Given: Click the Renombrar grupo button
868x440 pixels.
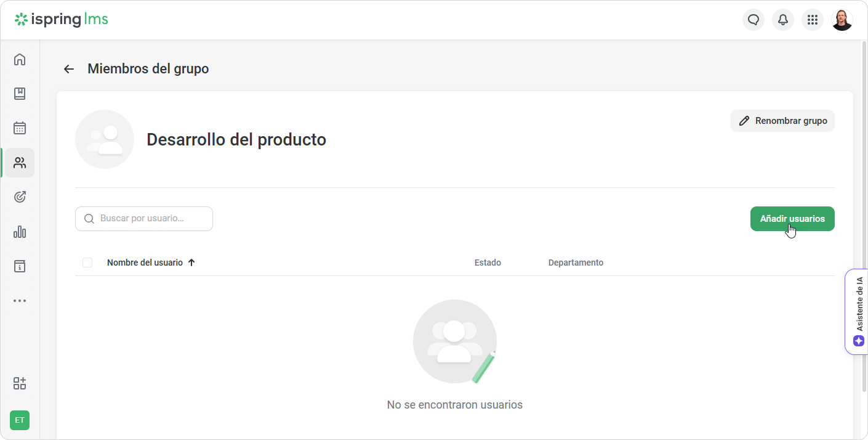Looking at the screenshot, I should 782,121.
